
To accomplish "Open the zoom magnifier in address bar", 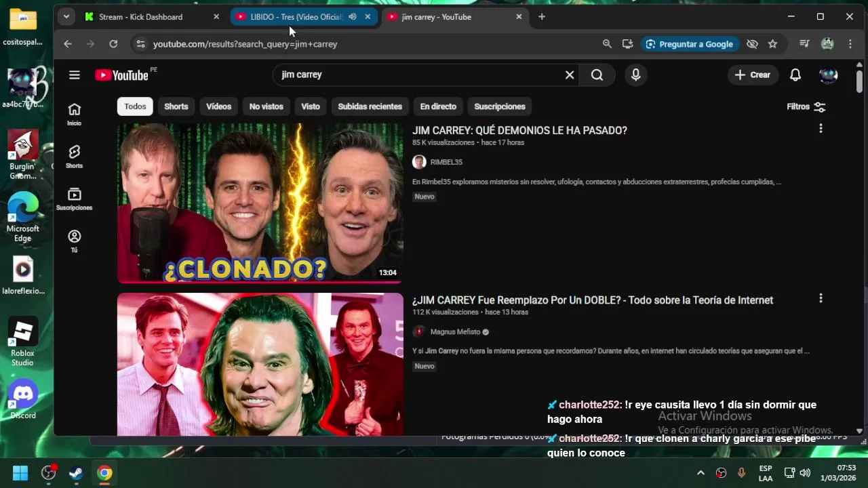I will pos(607,44).
